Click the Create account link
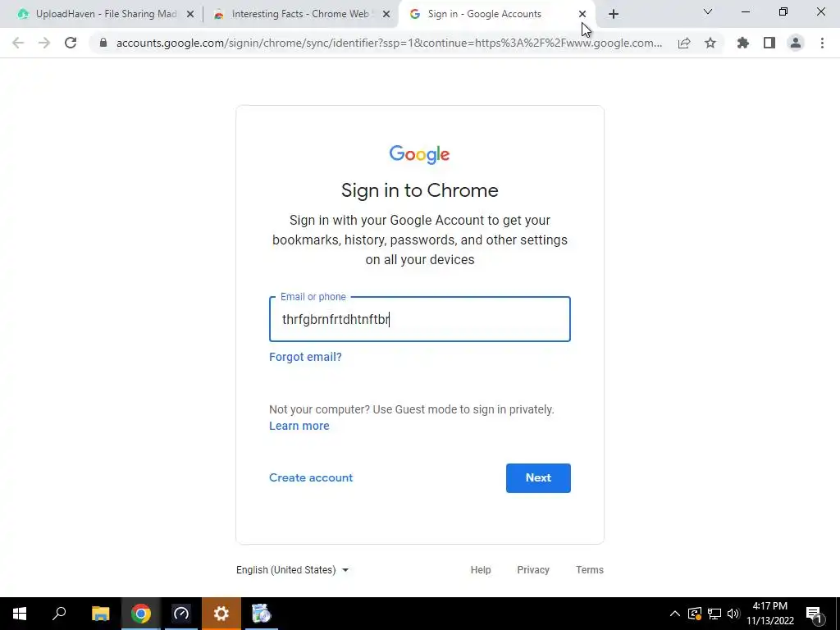 point(311,478)
